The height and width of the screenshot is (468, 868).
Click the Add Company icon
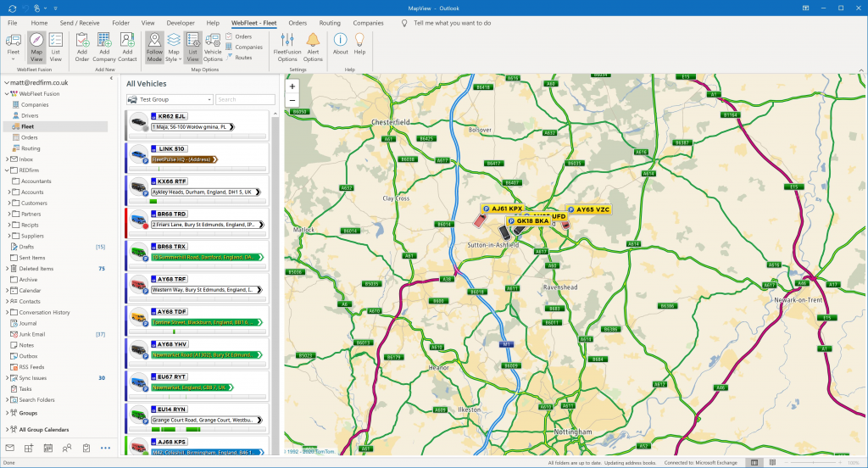click(104, 45)
